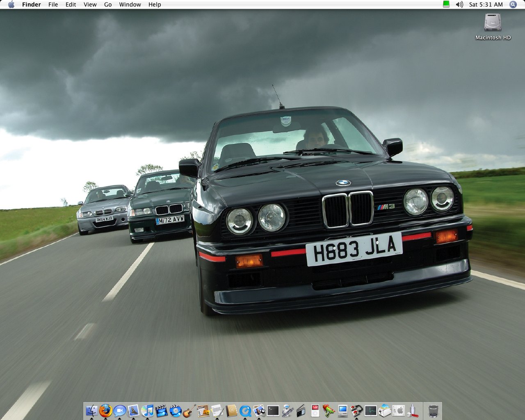525x420 pixels.
Task: Click the two houses with arrows icon
Action: coord(356,411)
